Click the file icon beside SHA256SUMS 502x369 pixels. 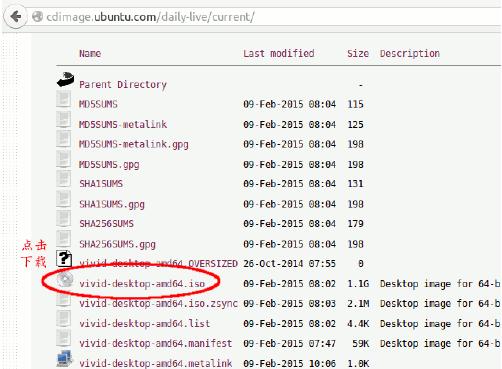tap(63, 219)
